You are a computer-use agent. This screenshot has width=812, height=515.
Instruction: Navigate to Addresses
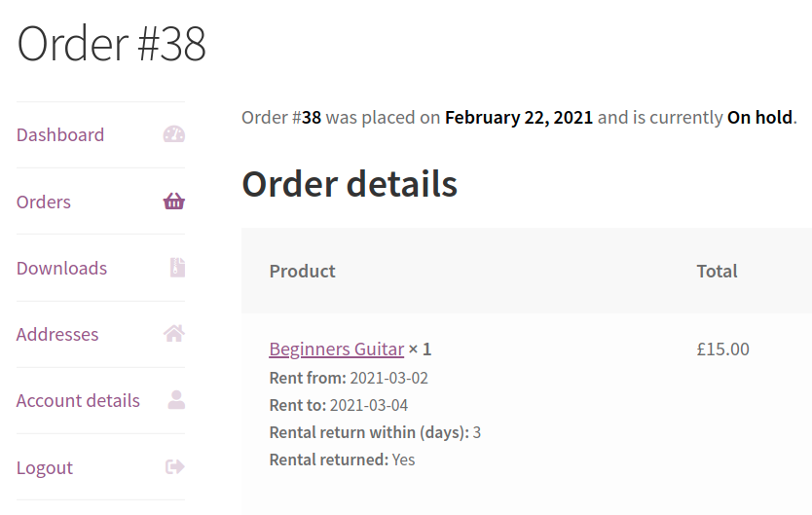click(x=57, y=334)
